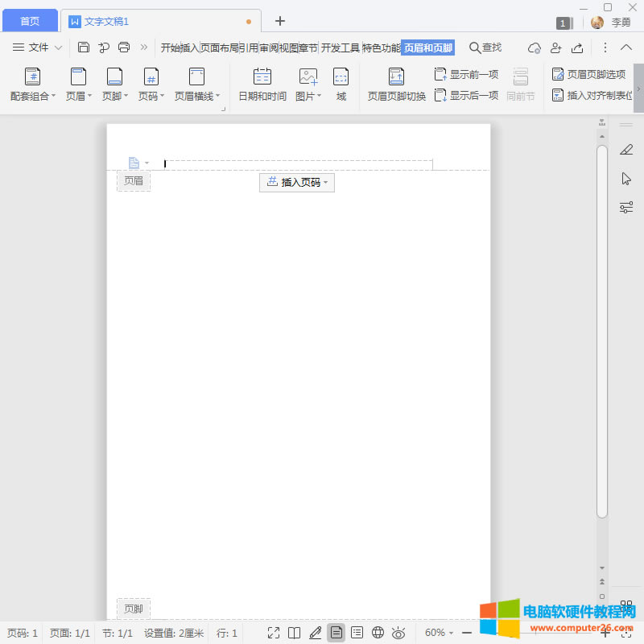The height and width of the screenshot is (644, 644).
Task: Switch to web layout globe icon
Action: pyautogui.click(x=378, y=633)
